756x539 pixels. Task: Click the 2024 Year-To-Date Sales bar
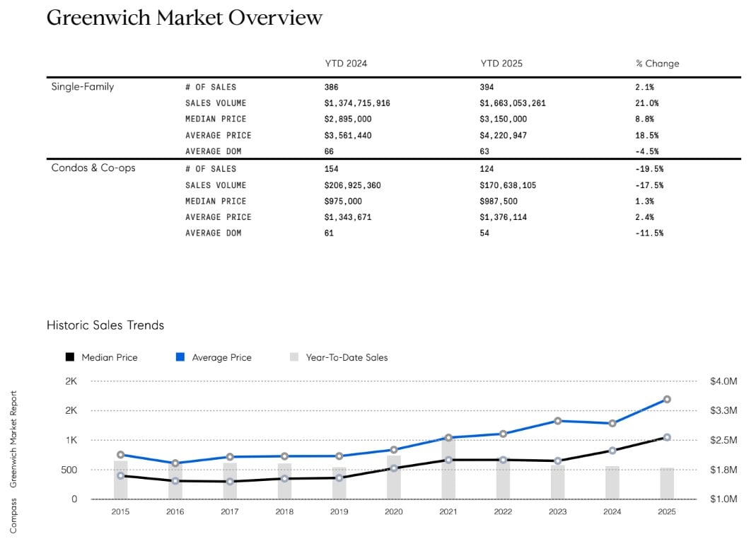(x=612, y=482)
